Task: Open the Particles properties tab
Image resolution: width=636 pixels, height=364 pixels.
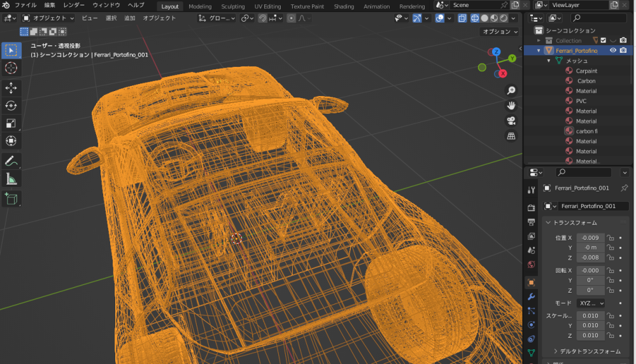Action: coord(531,311)
